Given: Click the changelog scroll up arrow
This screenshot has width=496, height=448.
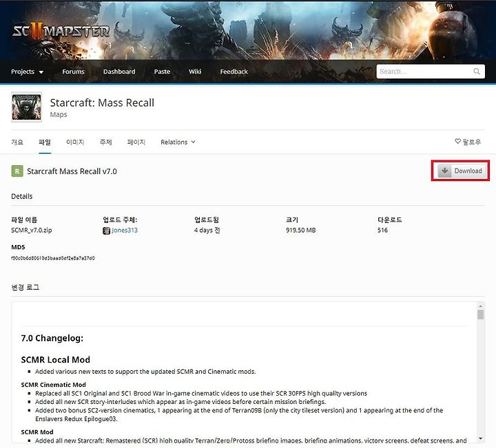Looking at the screenshot, I should pyautogui.click(x=481, y=306).
